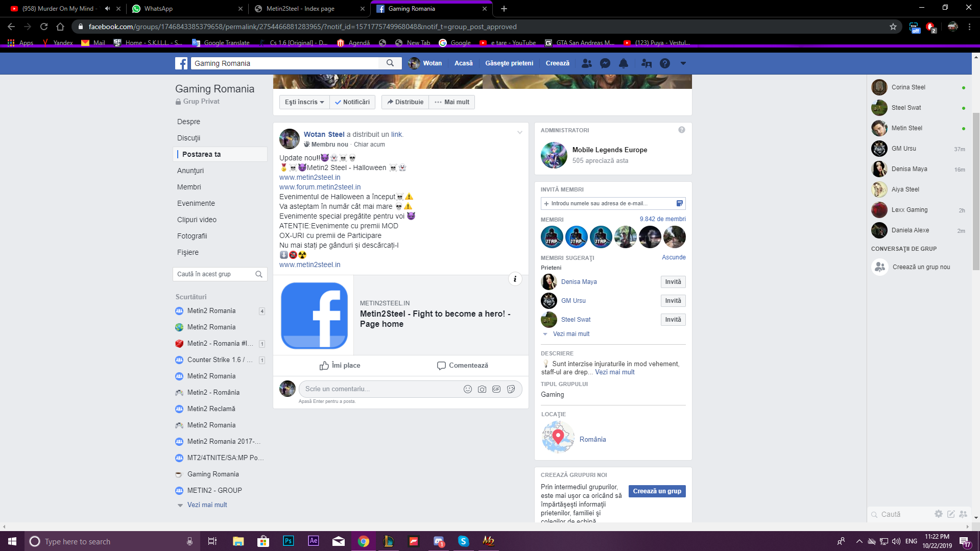Open account dropdown arrow in header

coord(683,63)
